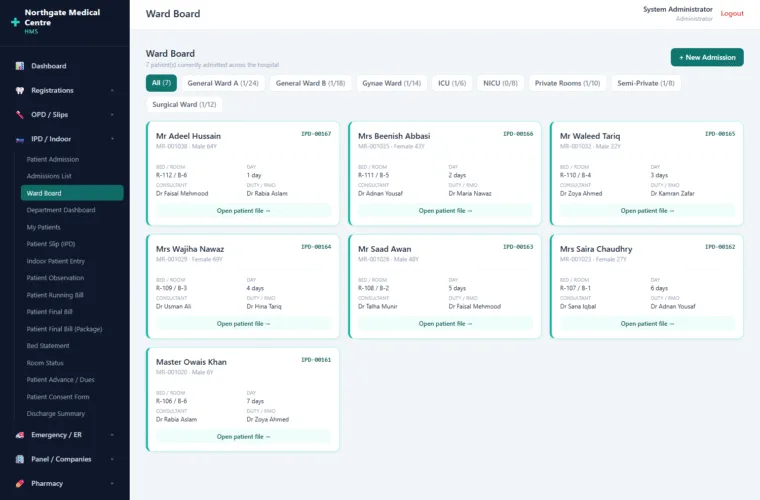Filter by General Ward B
This screenshot has height=500, width=760.
coord(310,83)
